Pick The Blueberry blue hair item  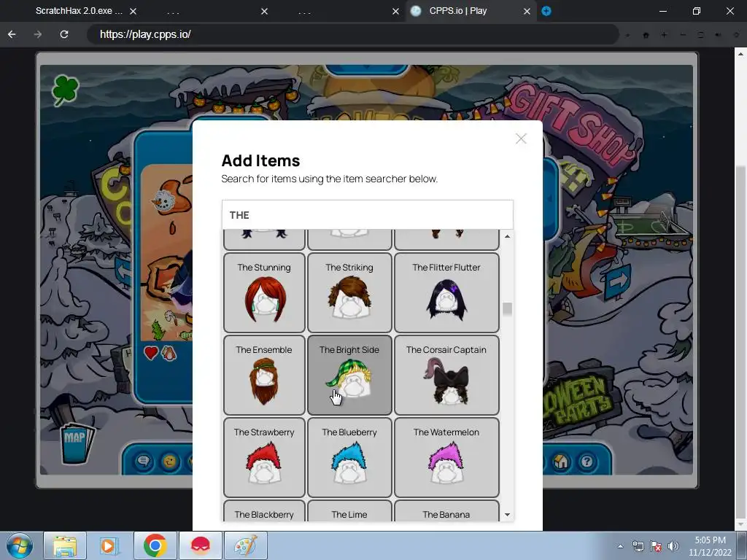(x=349, y=457)
